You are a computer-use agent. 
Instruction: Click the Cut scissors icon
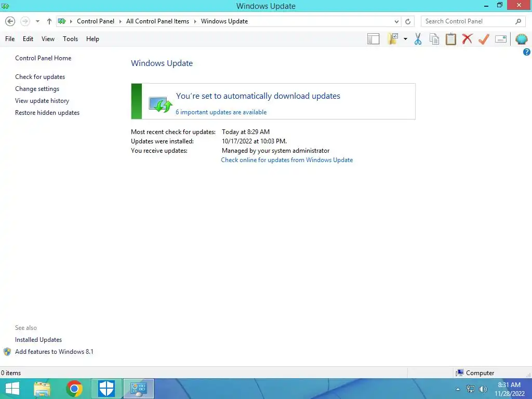coord(418,39)
